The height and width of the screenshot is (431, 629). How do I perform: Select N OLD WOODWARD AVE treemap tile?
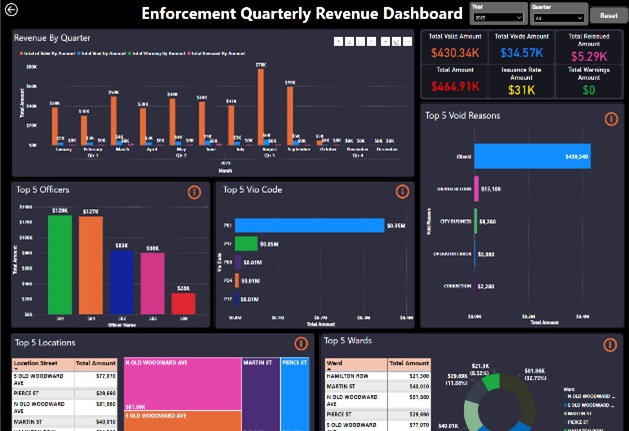point(183,384)
